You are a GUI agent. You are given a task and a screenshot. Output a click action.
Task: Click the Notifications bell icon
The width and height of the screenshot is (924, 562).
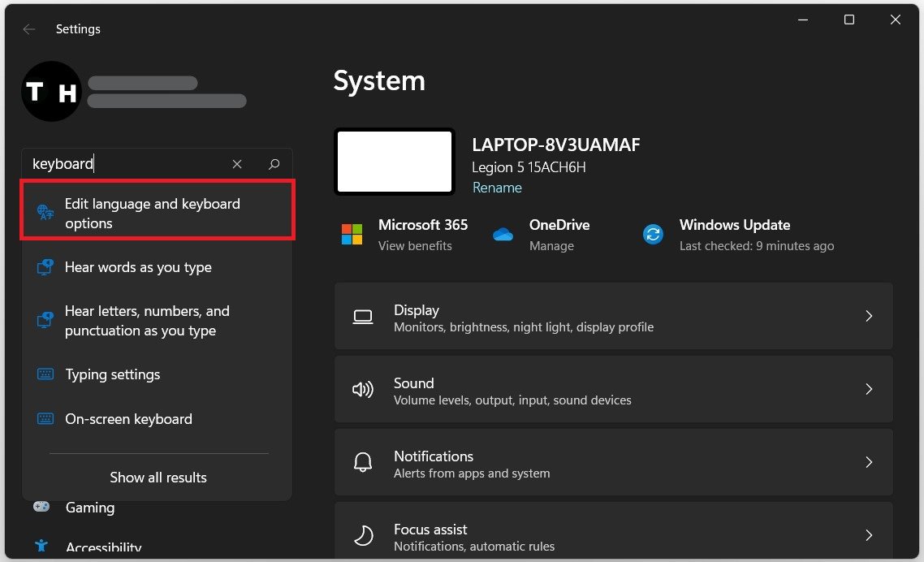[363, 463]
